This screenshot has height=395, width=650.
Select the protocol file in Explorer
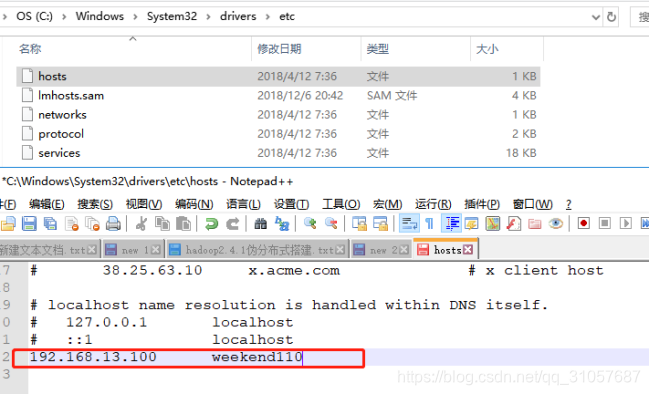point(278,134)
